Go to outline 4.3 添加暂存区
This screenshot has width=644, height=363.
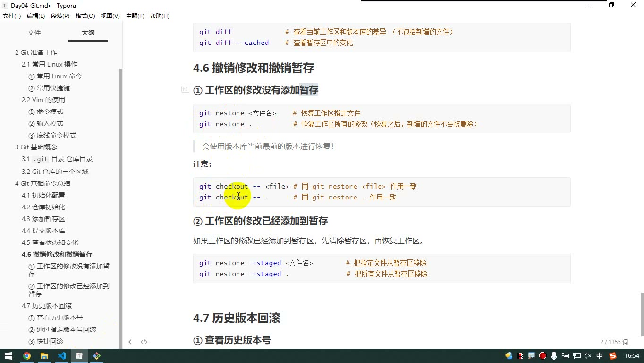(x=43, y=219)
